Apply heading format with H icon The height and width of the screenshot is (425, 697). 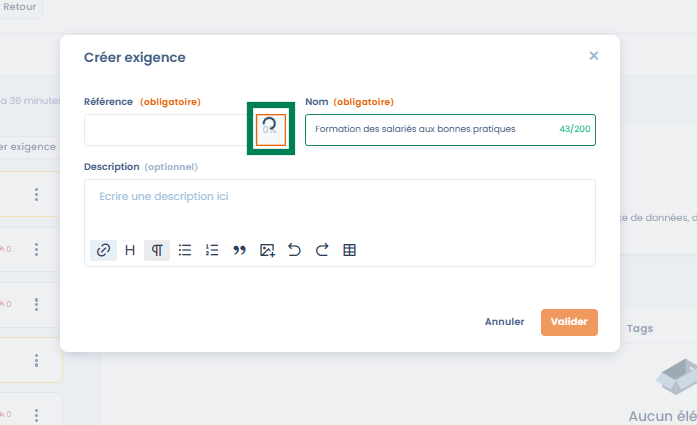coord(130,250)
